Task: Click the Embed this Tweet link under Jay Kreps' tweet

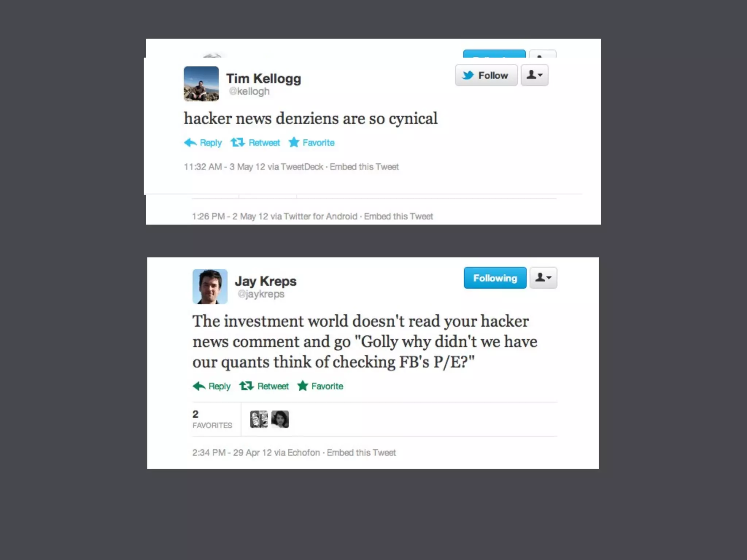Action: tap(361, 453)
